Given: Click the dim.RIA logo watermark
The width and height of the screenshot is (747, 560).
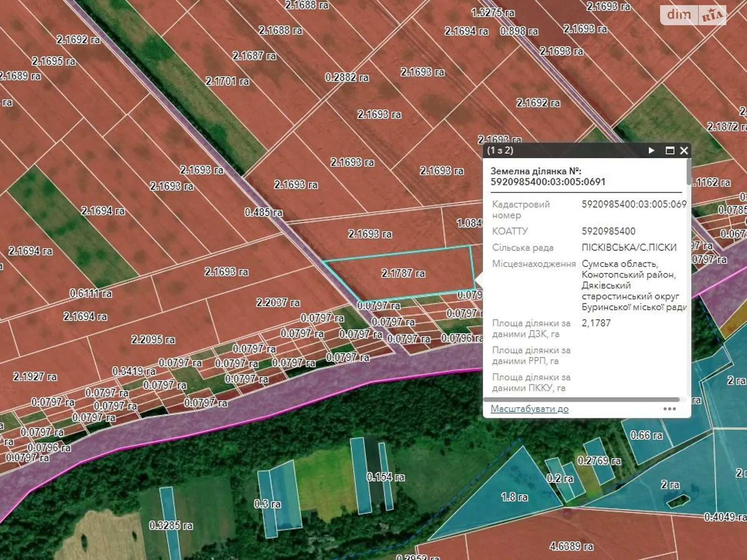Looking at the screenshot, I should [x=693, y=15].
